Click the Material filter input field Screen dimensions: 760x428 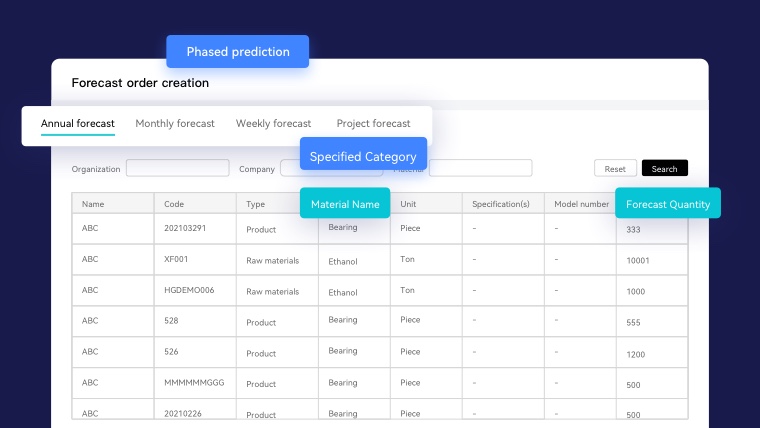480,168
